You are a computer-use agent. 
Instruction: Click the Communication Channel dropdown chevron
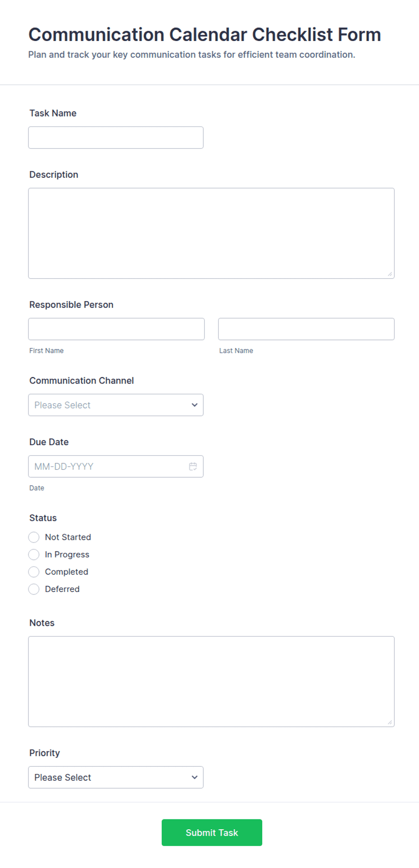pyautogui.click(x=195, y=405)
